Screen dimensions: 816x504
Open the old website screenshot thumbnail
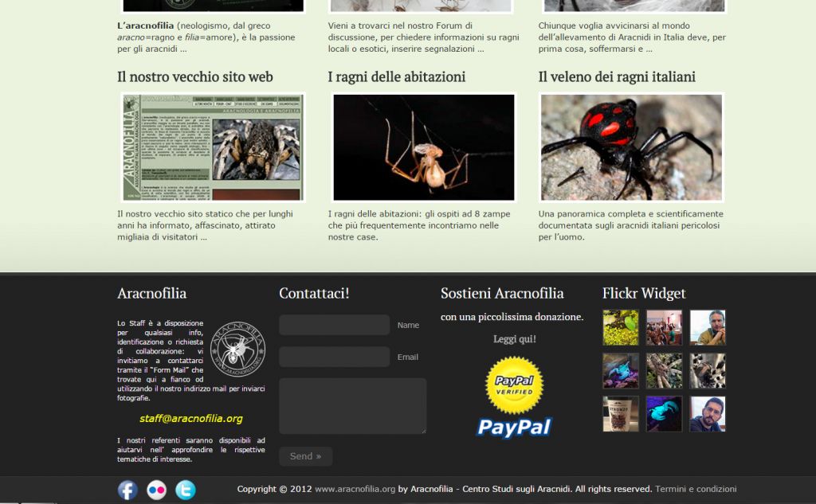click(213, 147)
